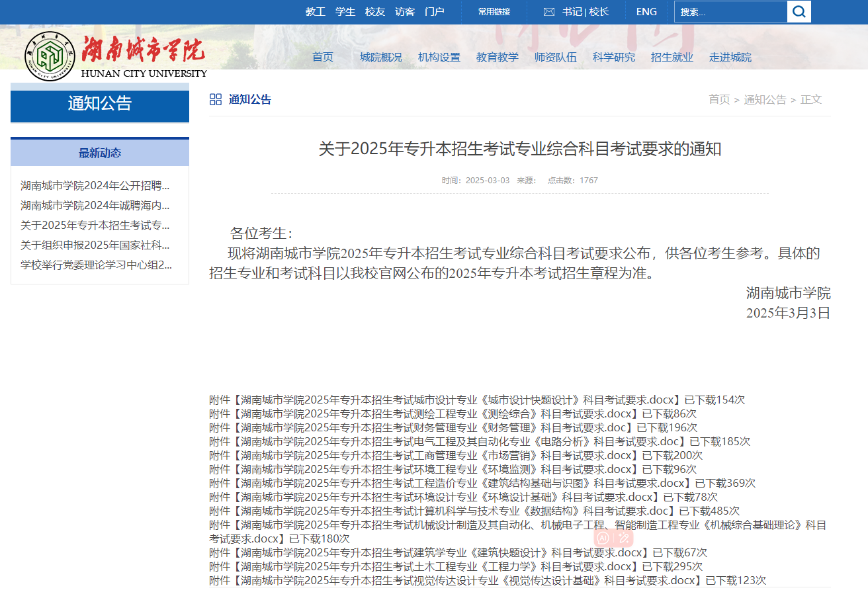The width and height of the screenshot is (868, 600).
Task: Click the envelope mail icon
Action: [x=549, y=12]
